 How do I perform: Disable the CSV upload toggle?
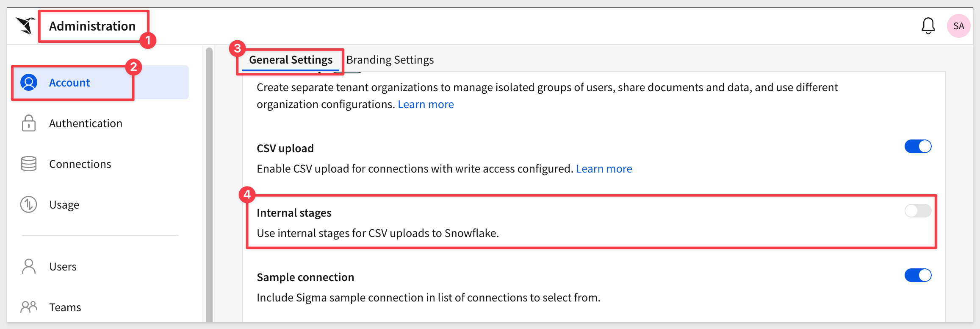click(x=918, y=147)
